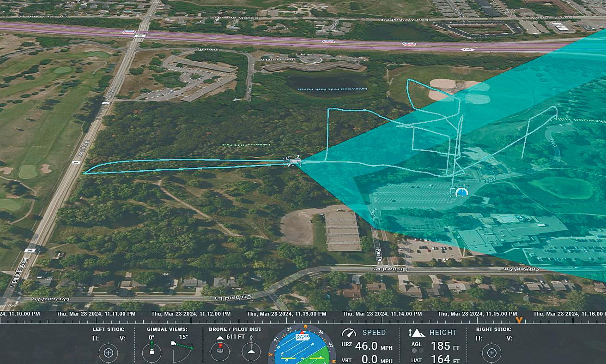The width and height of the screenshot is (606, 364).
Task: Click the right stick position indicator
Action: pyautogui.click(x=491, y=353)
